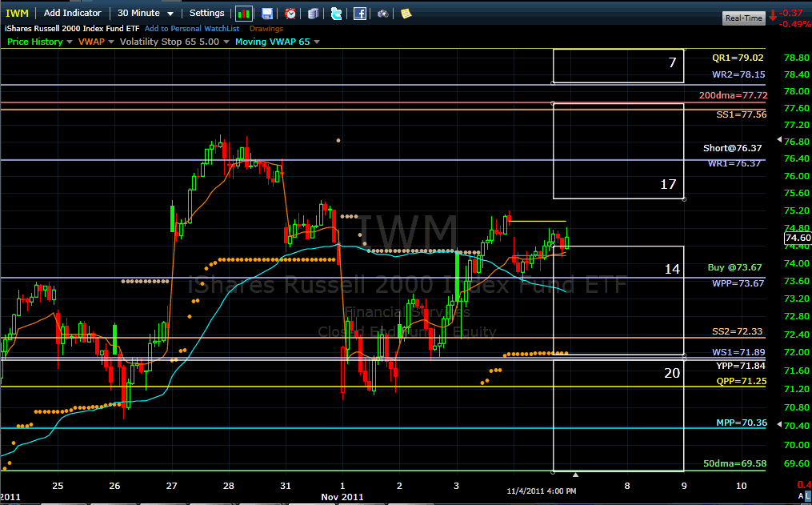Click the VWAP indicator label
This screenshot has height=505, width=812.
91,42
